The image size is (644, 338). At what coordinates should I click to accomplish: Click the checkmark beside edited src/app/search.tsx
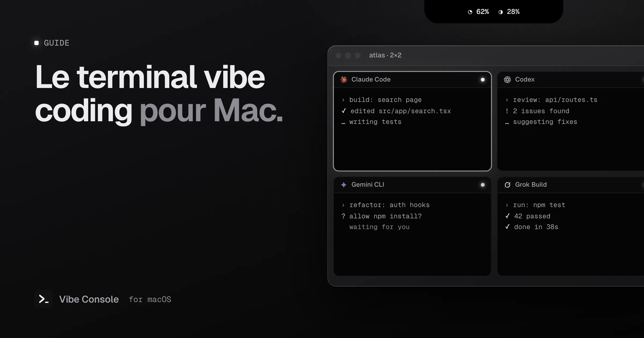[x=344, y=111]
